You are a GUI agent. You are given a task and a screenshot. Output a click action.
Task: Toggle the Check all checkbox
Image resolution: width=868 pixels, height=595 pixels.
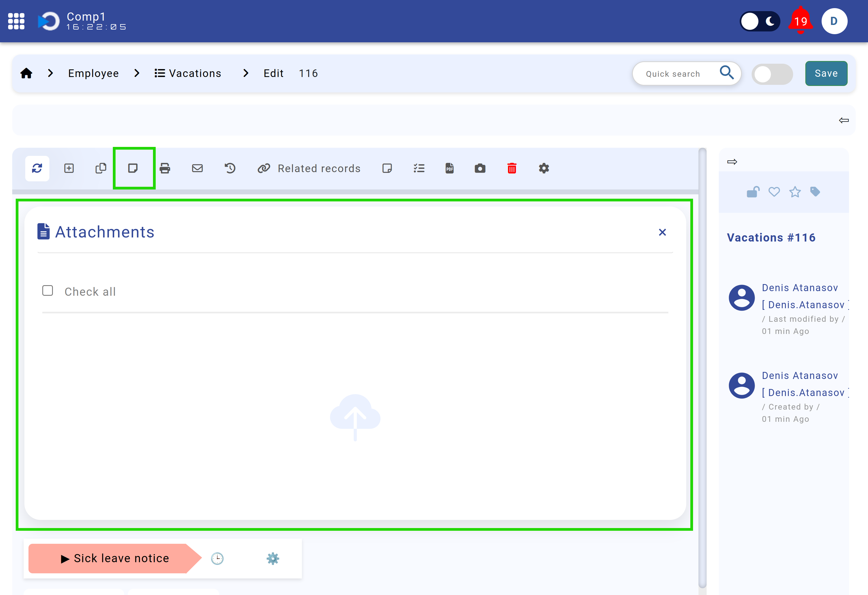[x=47, y=290]
